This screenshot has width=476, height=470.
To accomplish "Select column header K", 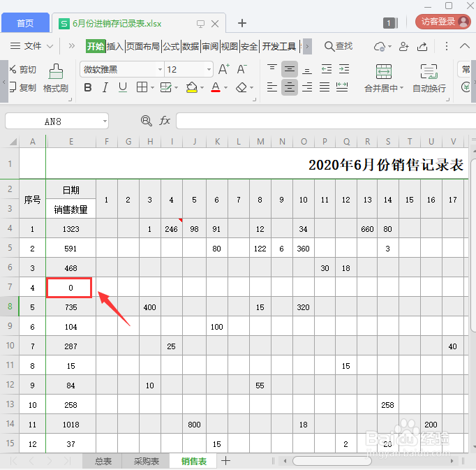I will click(217, 142).
